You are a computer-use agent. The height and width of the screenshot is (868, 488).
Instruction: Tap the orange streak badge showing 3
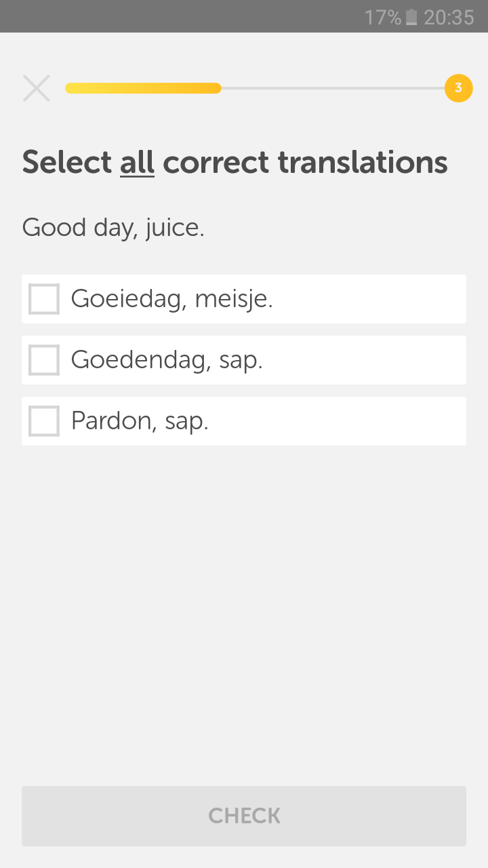[x=458, y=88]
